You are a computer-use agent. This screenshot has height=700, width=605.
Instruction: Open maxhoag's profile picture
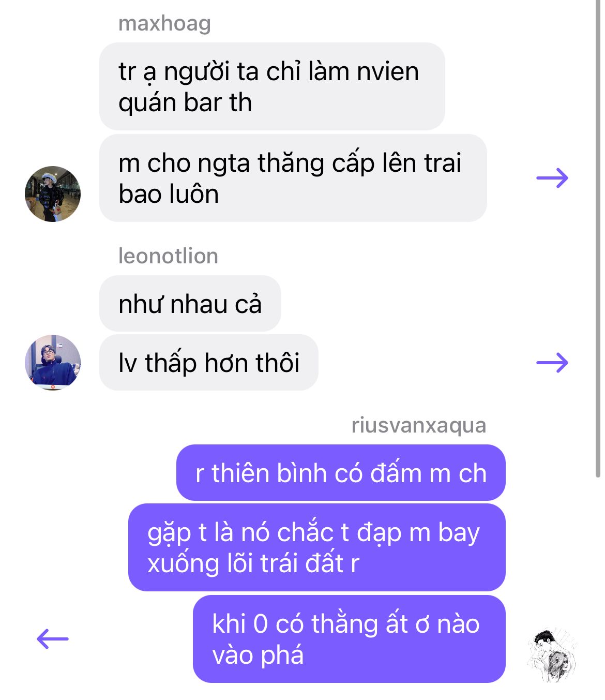(x=53, y=194)
